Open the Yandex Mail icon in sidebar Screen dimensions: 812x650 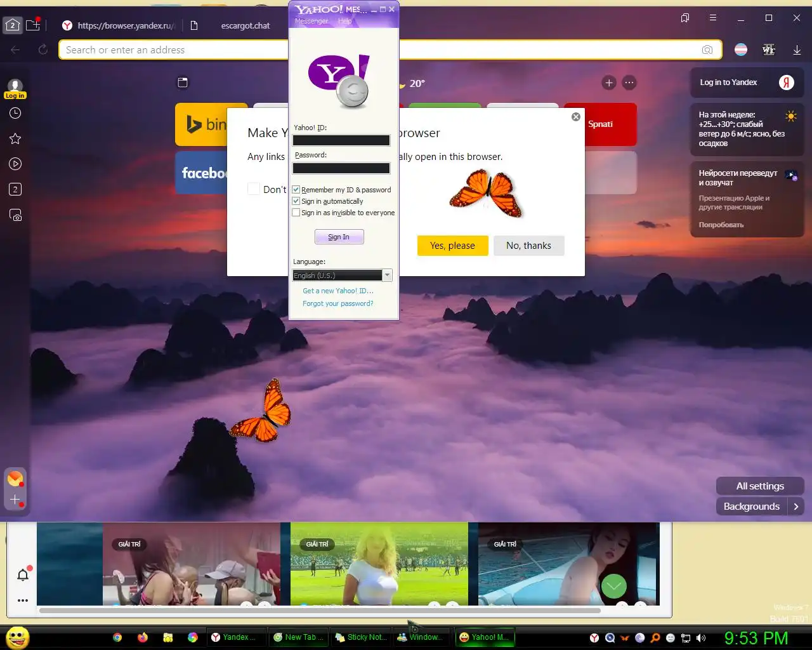(15, 479)
